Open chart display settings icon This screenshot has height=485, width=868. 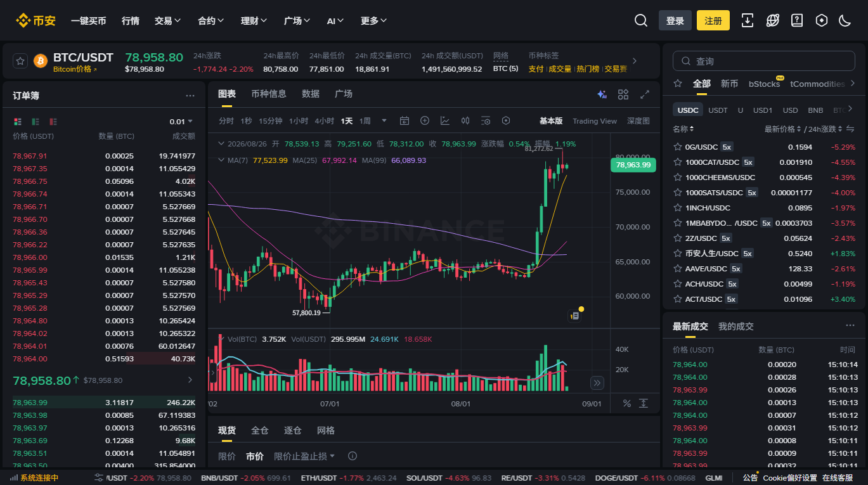pyautogui.click(x=486, y=120)
